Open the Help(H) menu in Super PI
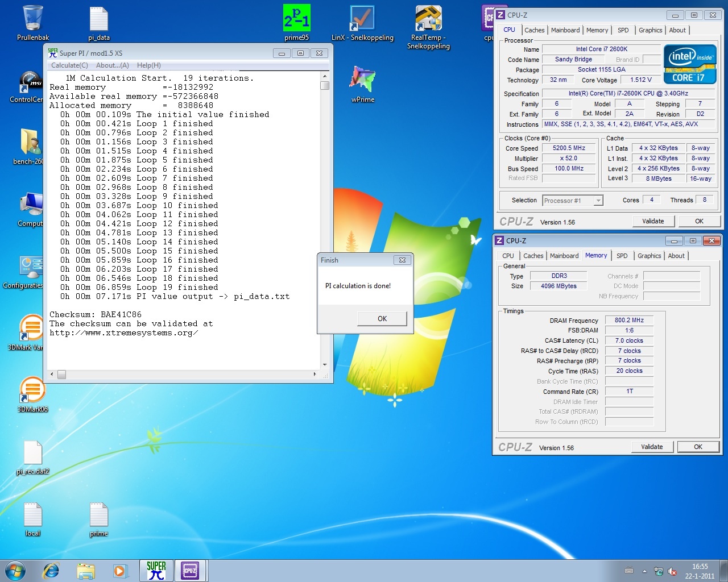Image resolution: width=728 pixels, height=582 pixels. (x=149, y=65)
